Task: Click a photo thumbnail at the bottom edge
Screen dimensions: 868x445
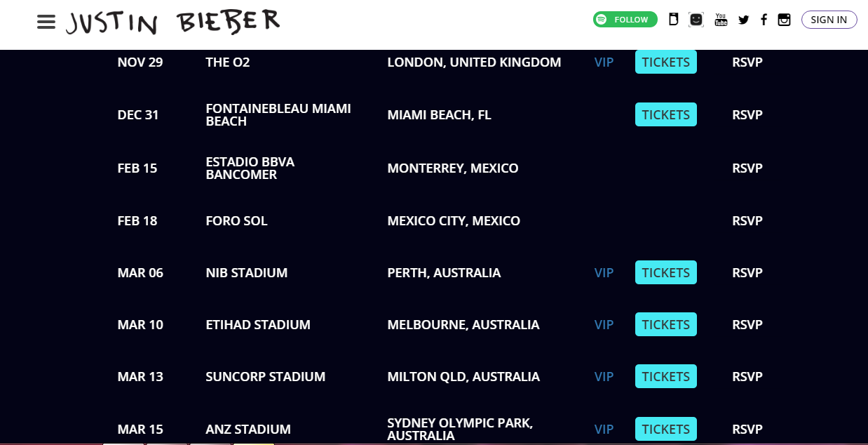Action: 123,443
